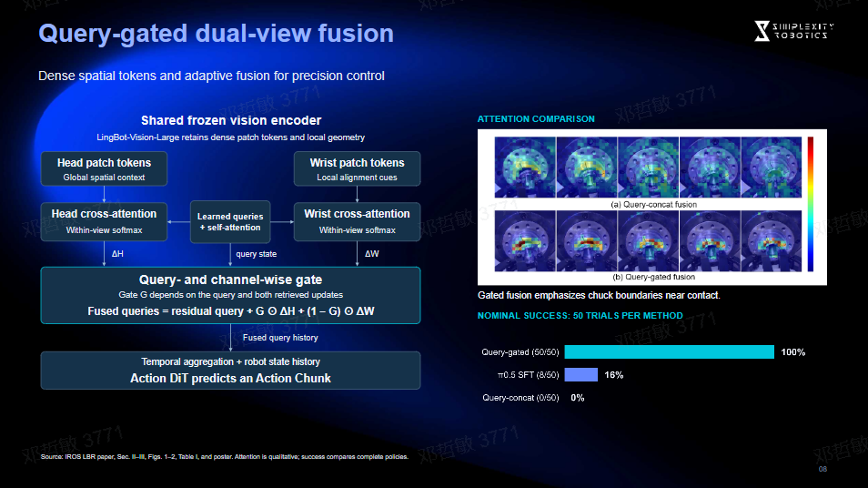Image resolution: width=868 pixels, height=488 pixels.
Task: Click the 'Learned queries + self-attention' box
Action: pos(230,221)
